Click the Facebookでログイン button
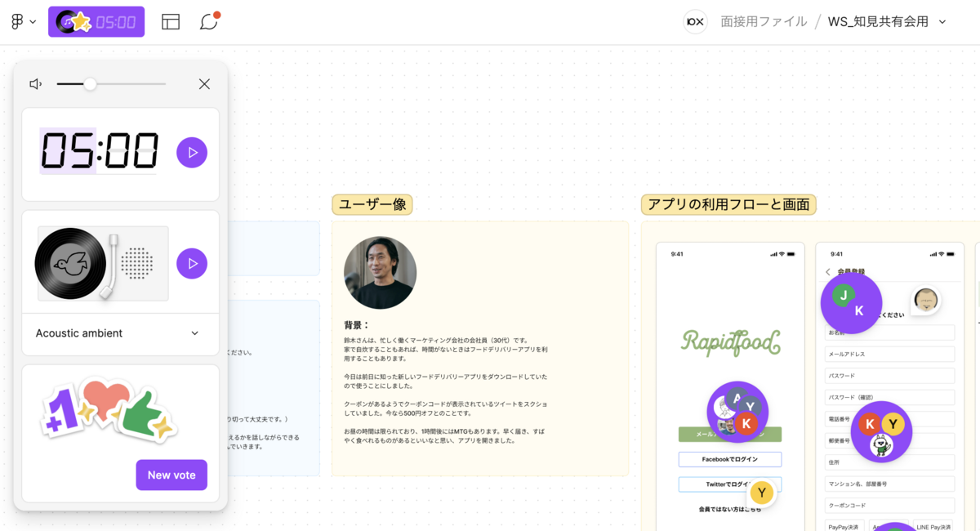Screen dimensions: 980x531 click(730, 459)
